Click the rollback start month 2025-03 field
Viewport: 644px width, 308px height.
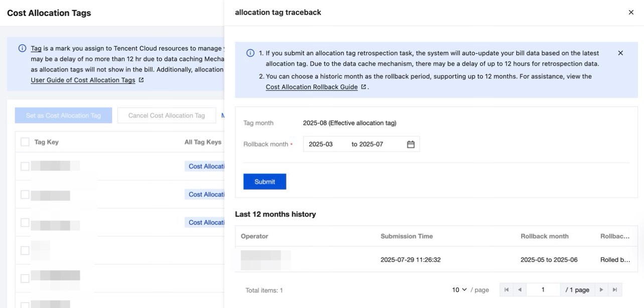click(x=321, y=144)
